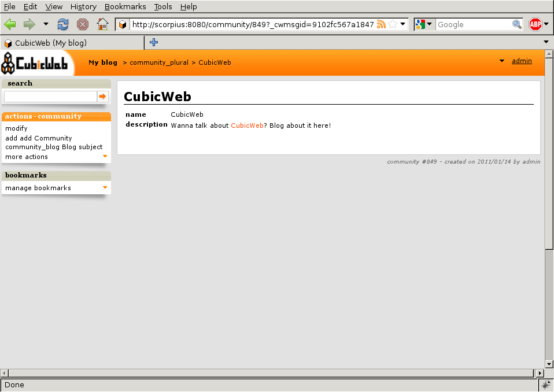Click into the browser URL address field
554x392 pixels.
[x=252, y=24]
